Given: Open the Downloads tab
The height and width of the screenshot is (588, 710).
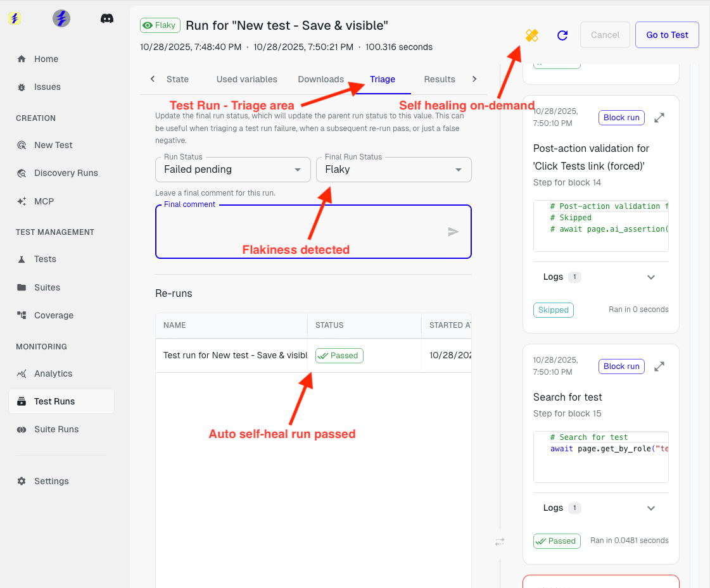Looking at the screenshot, I should (x=320, y=79).
